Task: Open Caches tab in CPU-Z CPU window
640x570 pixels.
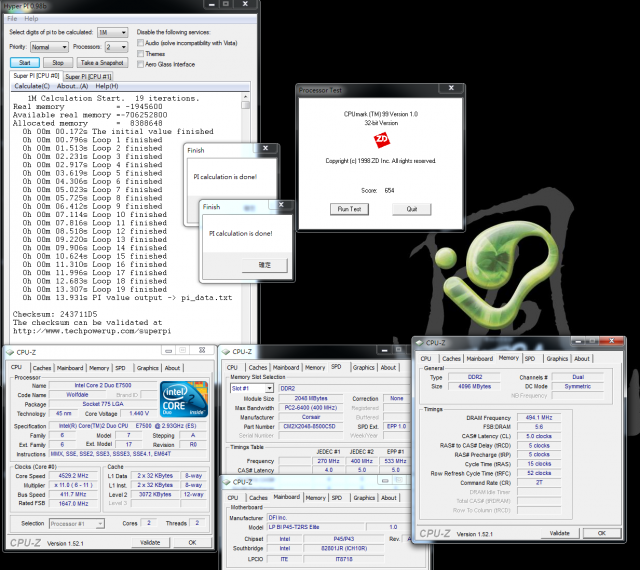Action: [x=42, y=368]
